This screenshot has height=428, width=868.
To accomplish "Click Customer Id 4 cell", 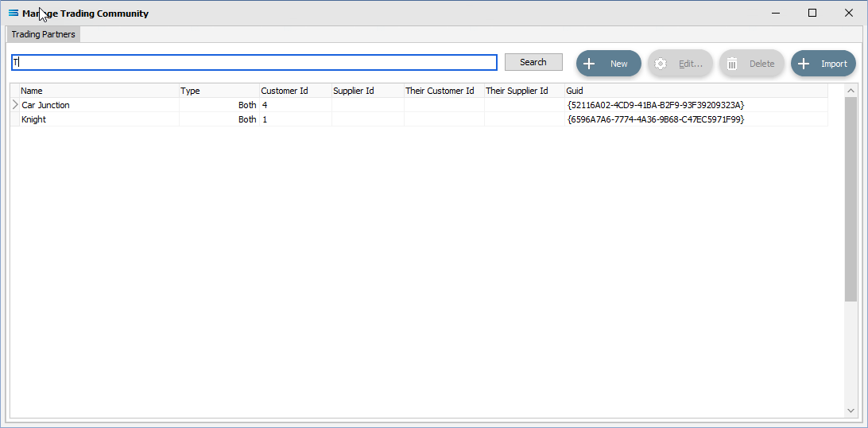I will coord(296,105).
